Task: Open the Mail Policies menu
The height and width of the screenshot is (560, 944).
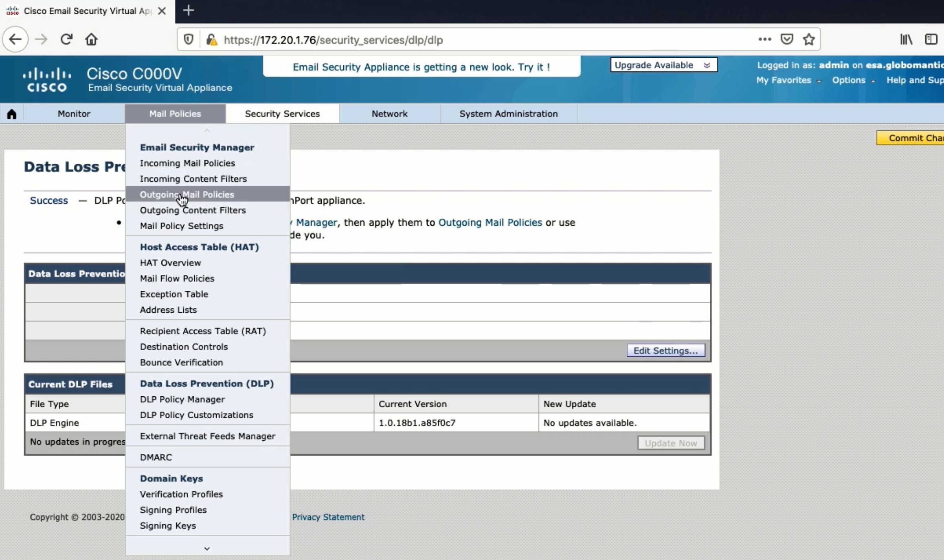Action: pyautogui.click(x=175, y=114)
